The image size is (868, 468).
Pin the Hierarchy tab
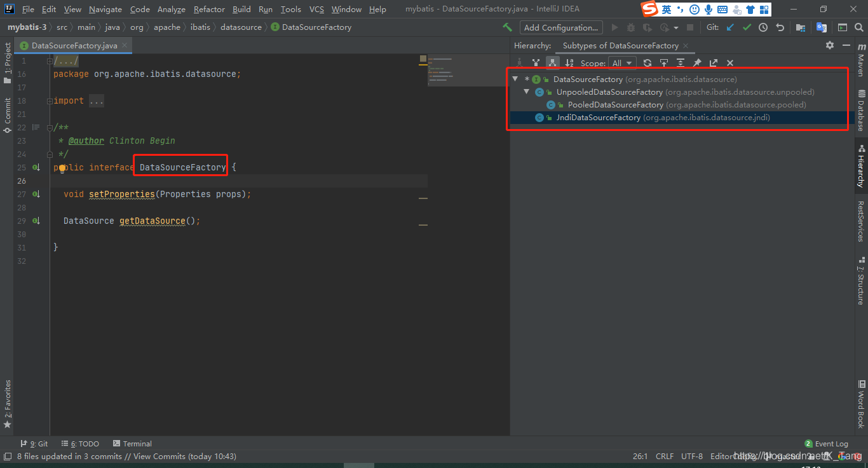tap(697, 62)
